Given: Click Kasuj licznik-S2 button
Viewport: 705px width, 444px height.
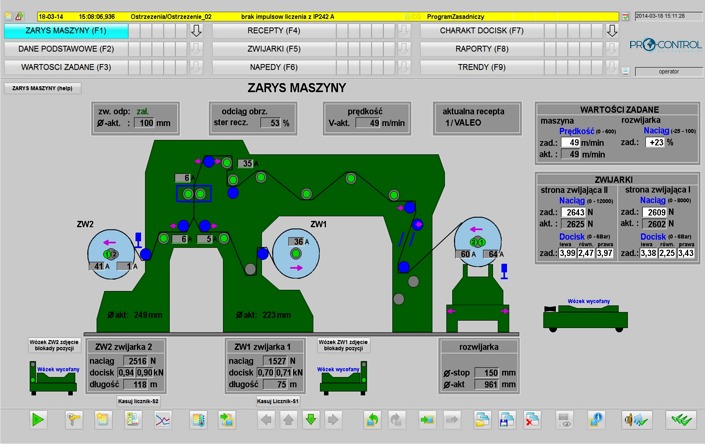Looking at the screenshot, I should [138, 401].
